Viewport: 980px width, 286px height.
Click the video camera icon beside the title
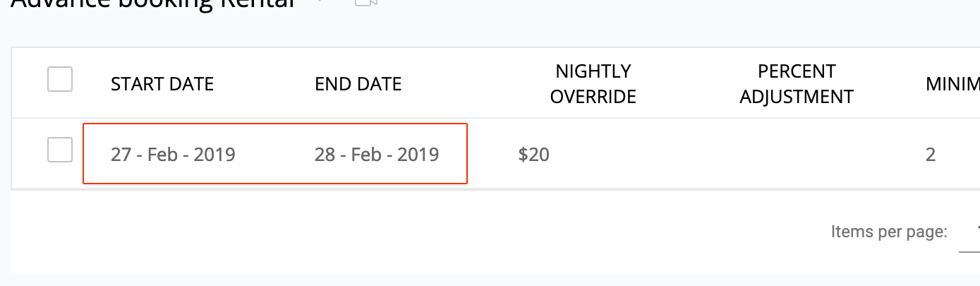click(x=365, y=3)
